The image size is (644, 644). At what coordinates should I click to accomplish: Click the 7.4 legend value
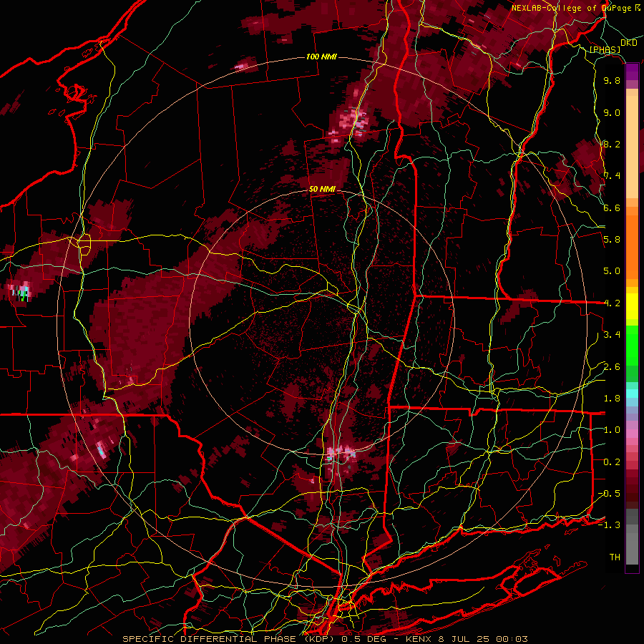point(612,176)
